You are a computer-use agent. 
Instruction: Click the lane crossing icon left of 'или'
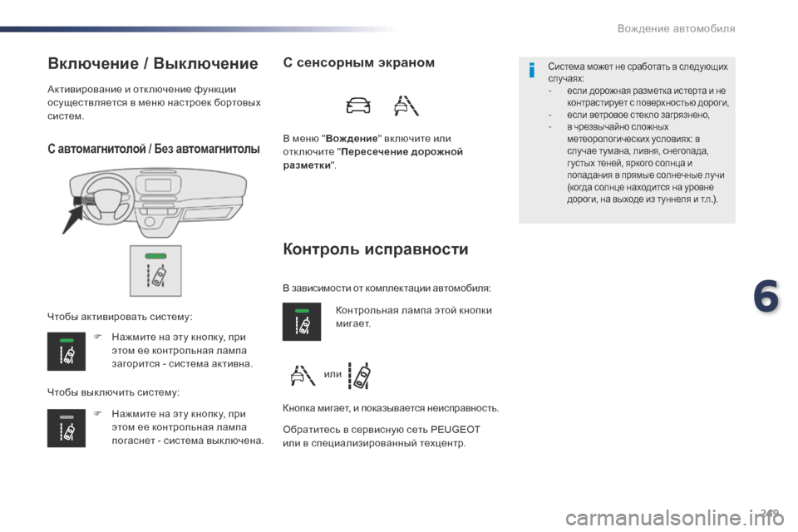coord(303,376)
